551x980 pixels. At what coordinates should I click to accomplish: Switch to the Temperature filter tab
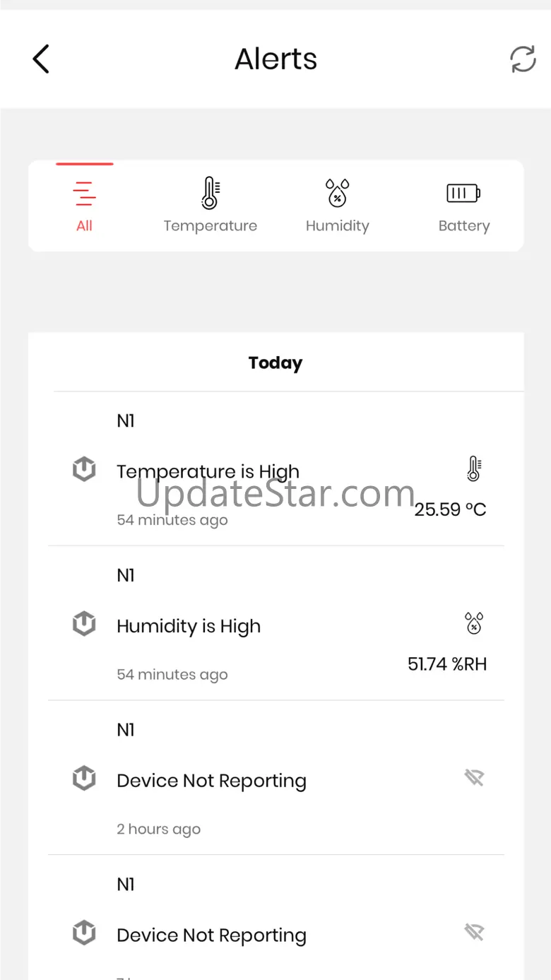[x=210, y=206]
